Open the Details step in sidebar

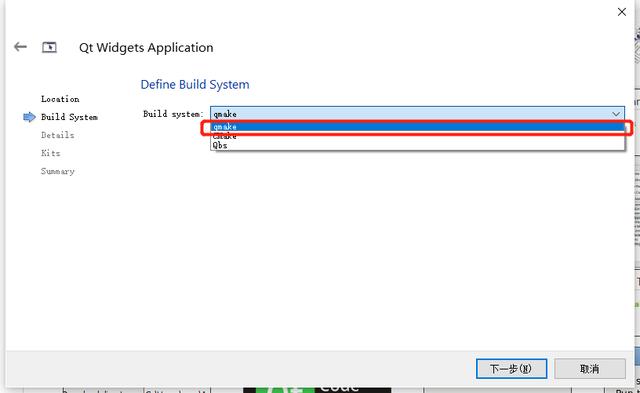pyautogui.click(x=58, y=135)
